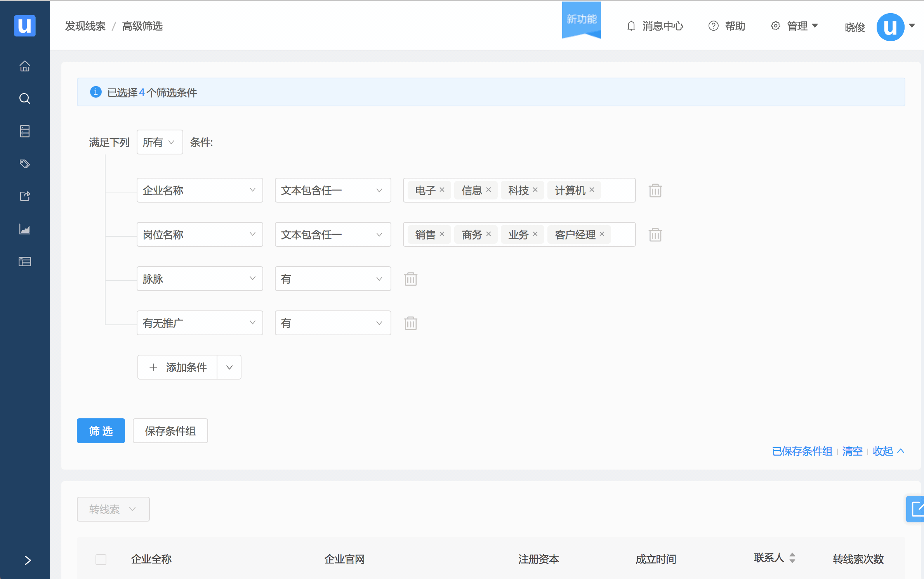Click the 成立时间 column header
The image size is (924, 579).
[x=656, y=559]
